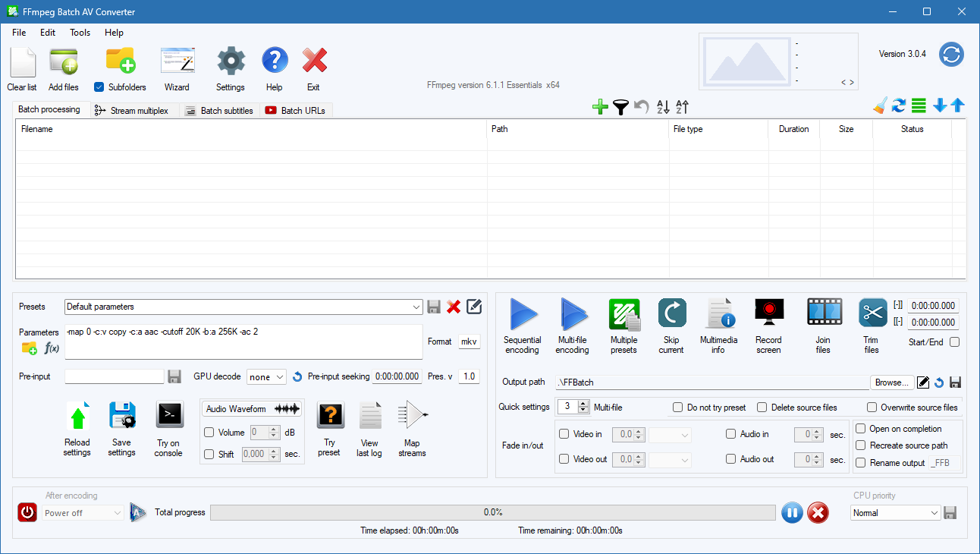Viewport: 980px width, 554px height.
Task: Move the selected item up with the blue arrow
Action: (x=957, y=105)
